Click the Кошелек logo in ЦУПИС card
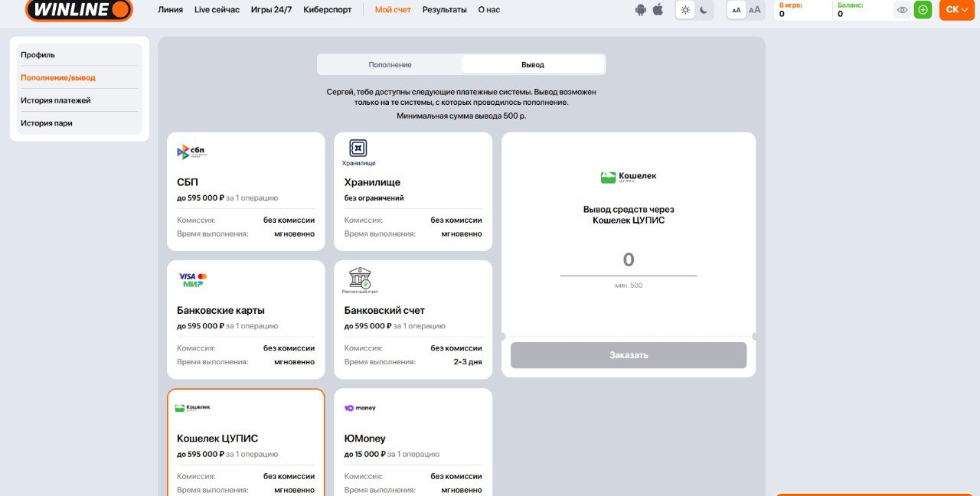The width and height of the screenshot is (980, 496). point(192,408)
